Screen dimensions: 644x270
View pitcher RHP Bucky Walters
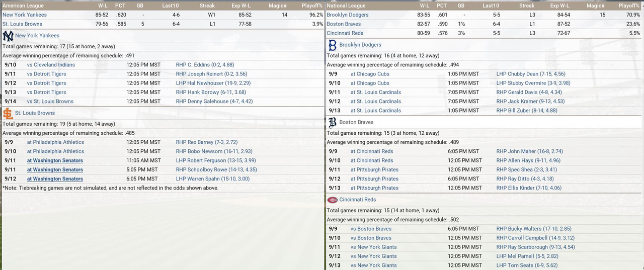coord(534,229)
